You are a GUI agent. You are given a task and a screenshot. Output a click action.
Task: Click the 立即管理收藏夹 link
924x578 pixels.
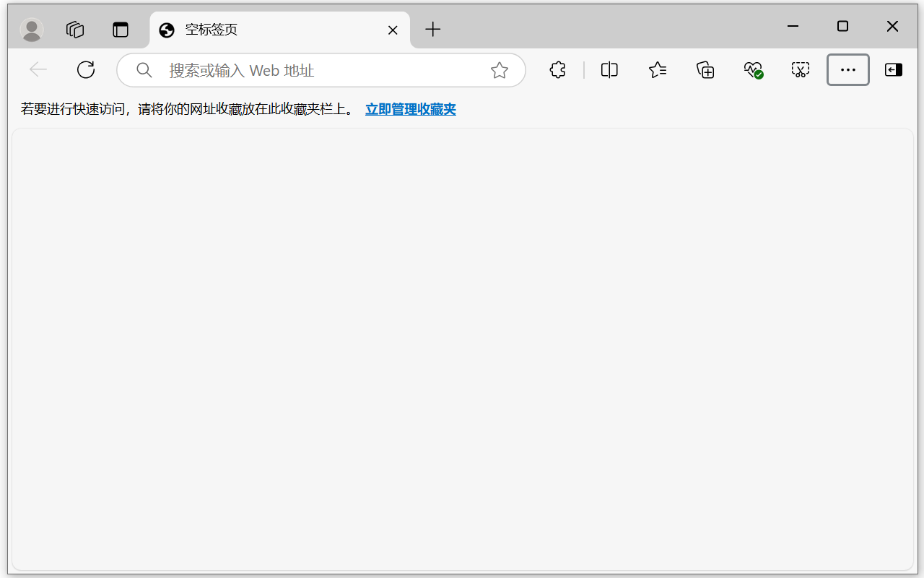click(x=411, y=109)
